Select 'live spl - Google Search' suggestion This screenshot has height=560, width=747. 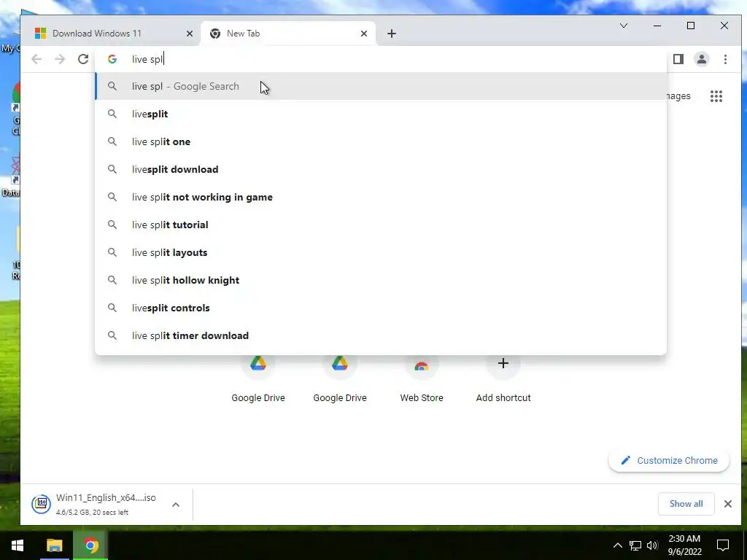click(381, 86)
